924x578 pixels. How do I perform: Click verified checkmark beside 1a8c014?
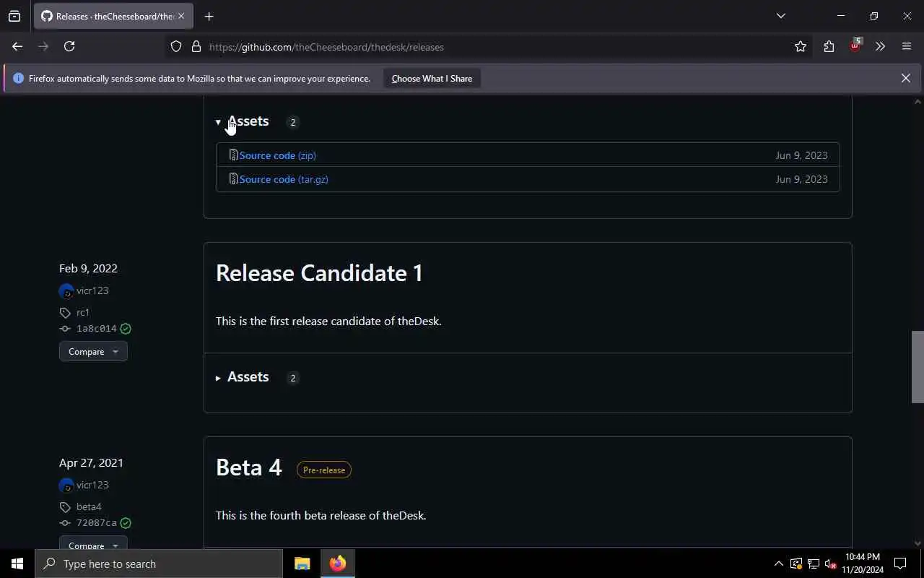(126, 329)
